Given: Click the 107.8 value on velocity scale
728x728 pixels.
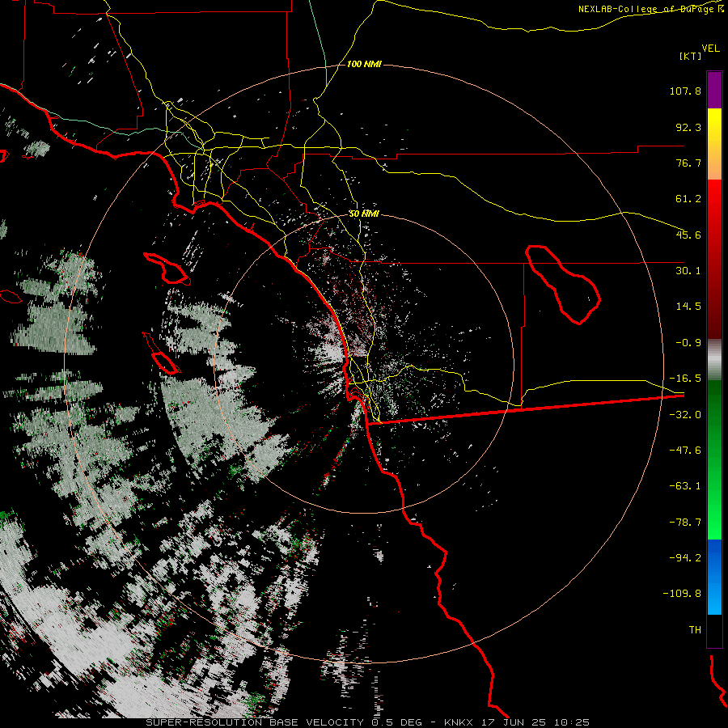Looking at the screenshot, I should [685, 91].
